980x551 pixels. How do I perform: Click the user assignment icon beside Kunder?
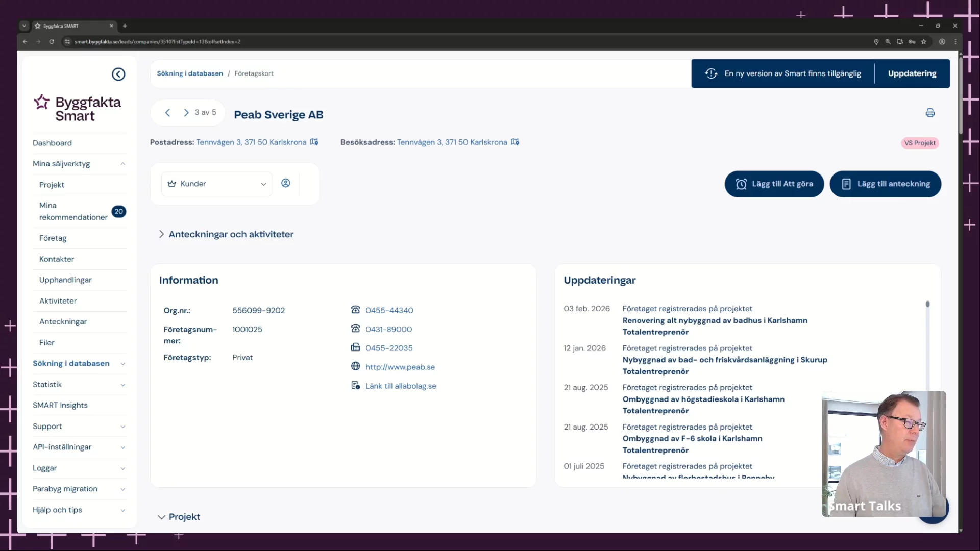coord(286,183)
